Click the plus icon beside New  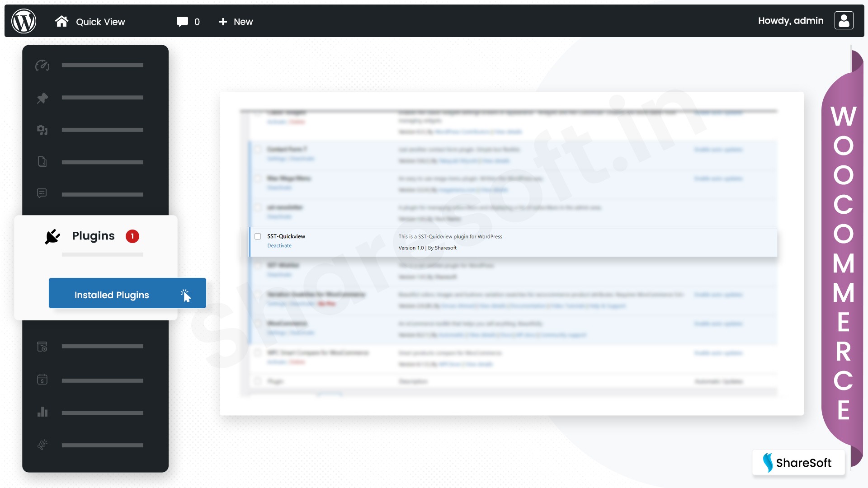[x=223, y=22]
